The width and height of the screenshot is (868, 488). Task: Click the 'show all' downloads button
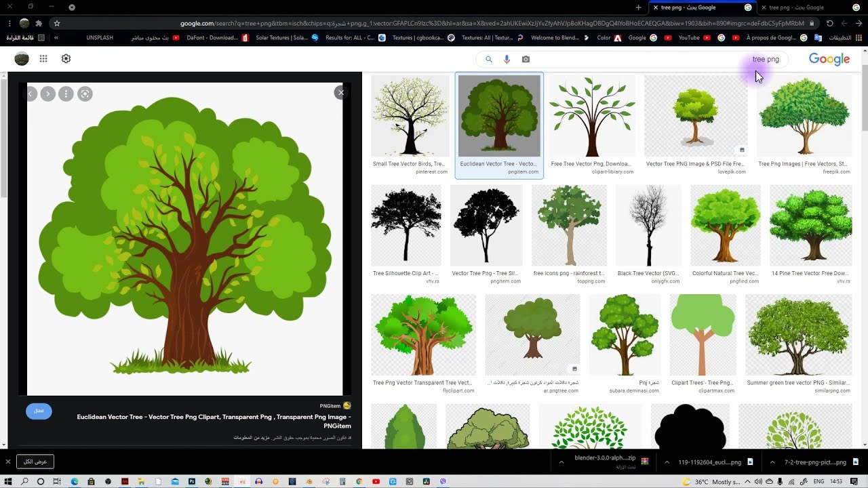pos(35,462)
